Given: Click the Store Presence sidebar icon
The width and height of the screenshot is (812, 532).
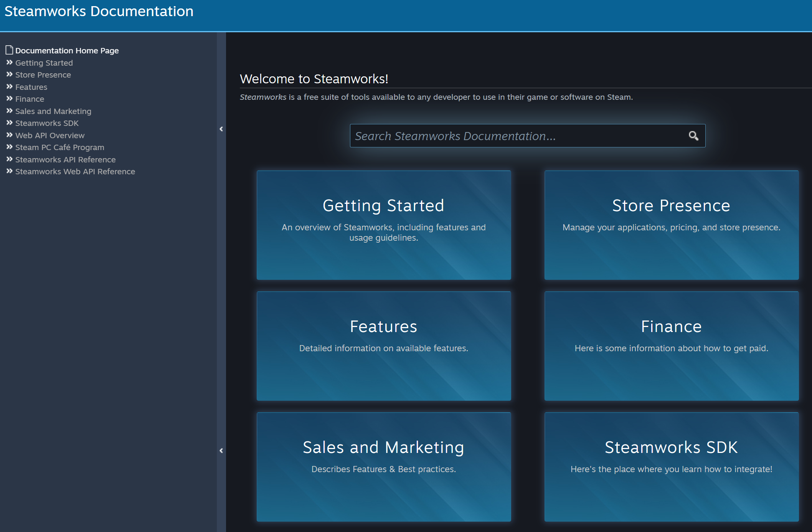Looking at the screenshot, I should [10, 74].
